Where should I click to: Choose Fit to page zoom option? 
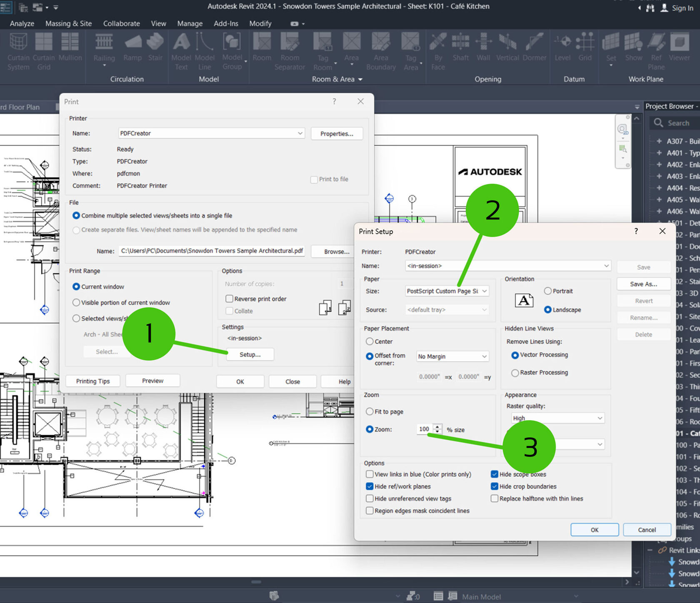pos(370,412)
